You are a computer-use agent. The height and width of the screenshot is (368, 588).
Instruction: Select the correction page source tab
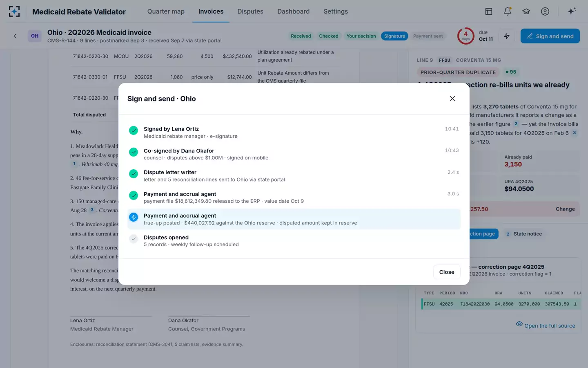(483, 234)
